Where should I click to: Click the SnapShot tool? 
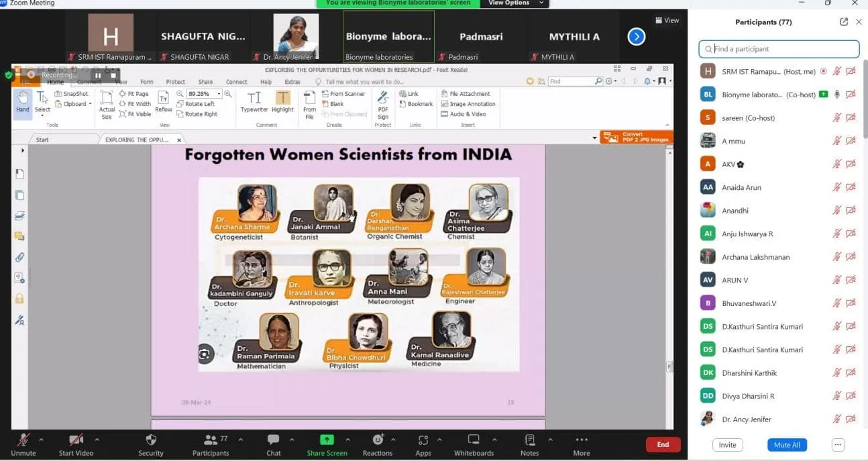(x=72, y=94)
